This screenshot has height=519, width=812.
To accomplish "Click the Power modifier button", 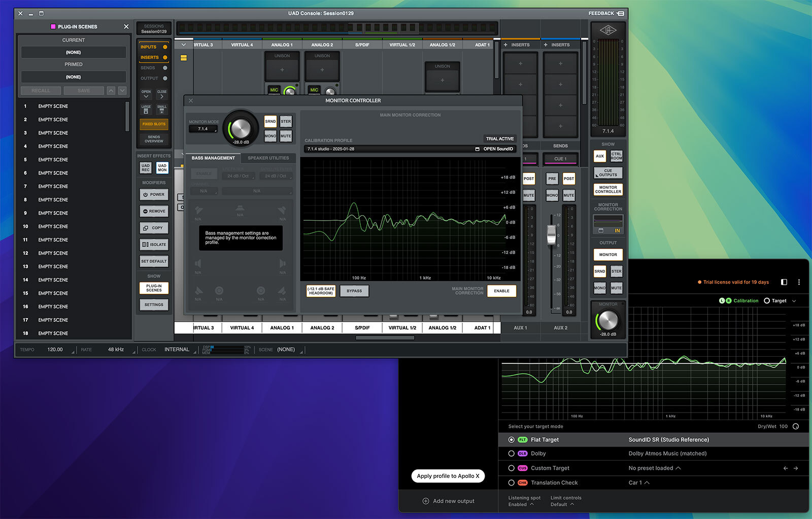I will pyautogui.click(x=154, y=194).
